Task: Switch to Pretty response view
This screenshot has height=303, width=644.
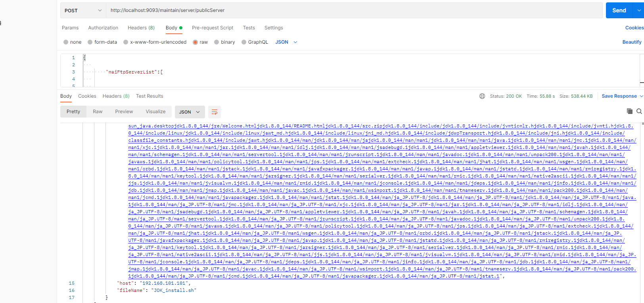Action: pos(73,112)
